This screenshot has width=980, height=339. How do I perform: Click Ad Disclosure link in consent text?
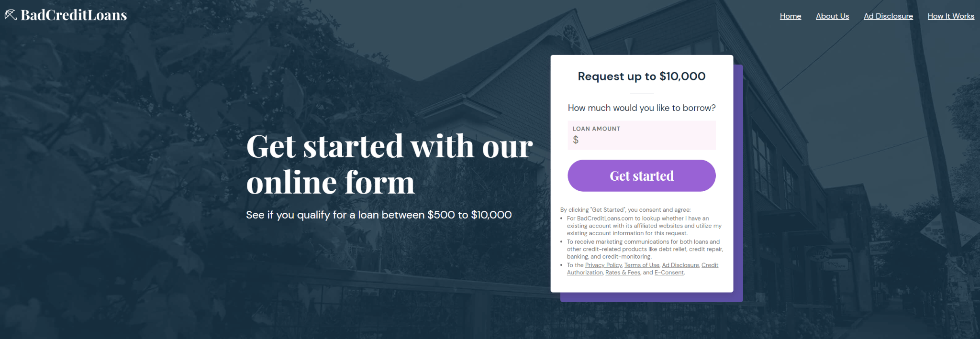tap(680, 265)
